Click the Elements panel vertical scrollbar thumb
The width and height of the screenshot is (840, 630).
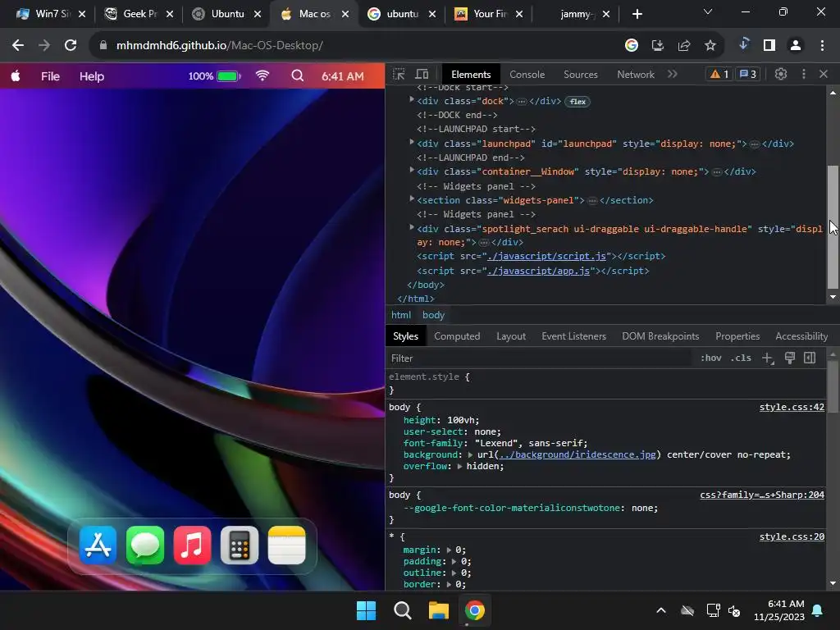833,227
